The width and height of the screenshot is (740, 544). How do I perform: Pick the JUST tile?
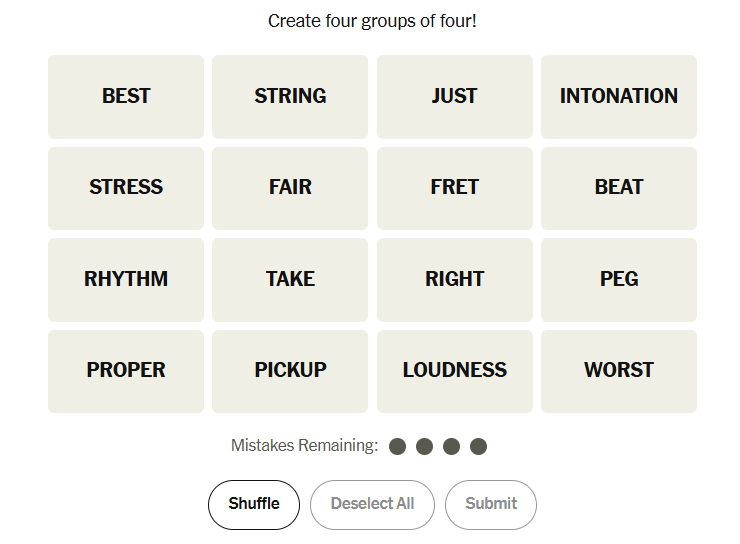tap(455, 97)
